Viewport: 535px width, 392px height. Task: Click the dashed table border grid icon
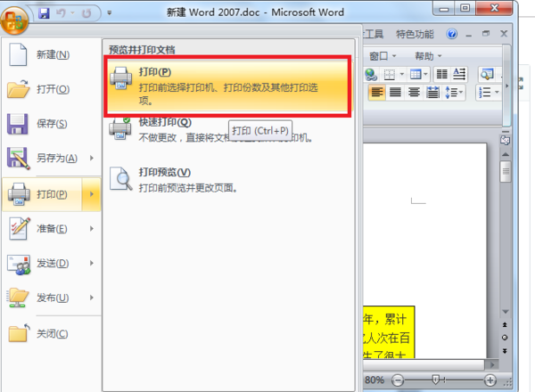(x=390, y=74)
